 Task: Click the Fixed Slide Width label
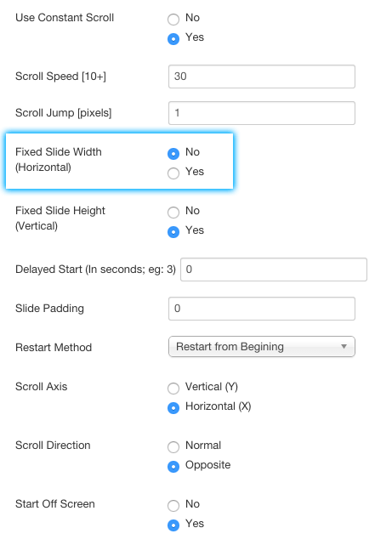59,160
